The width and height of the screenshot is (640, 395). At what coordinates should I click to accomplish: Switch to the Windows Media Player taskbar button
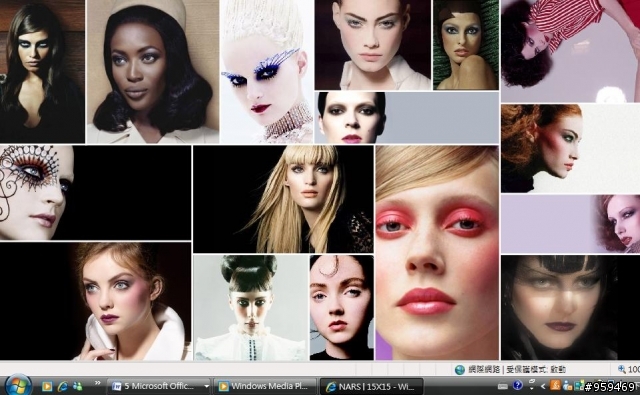(x=264, y=386)
